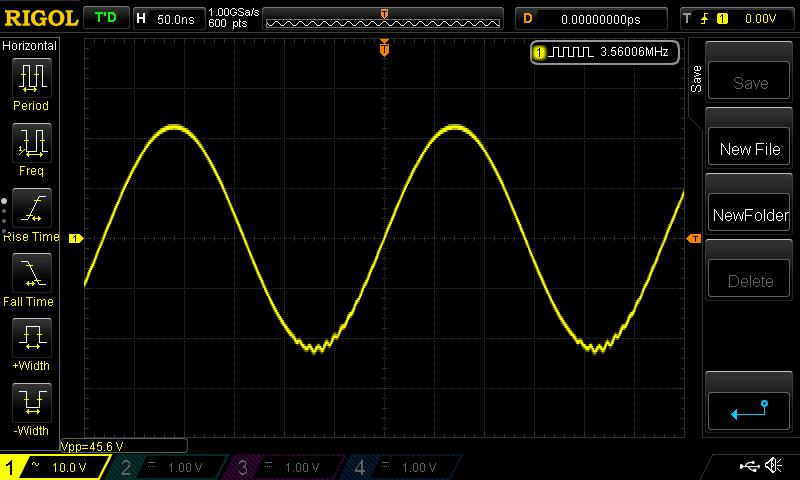Click the NewFolder button
Screen dimensions: 800x480
coord(749,213)
